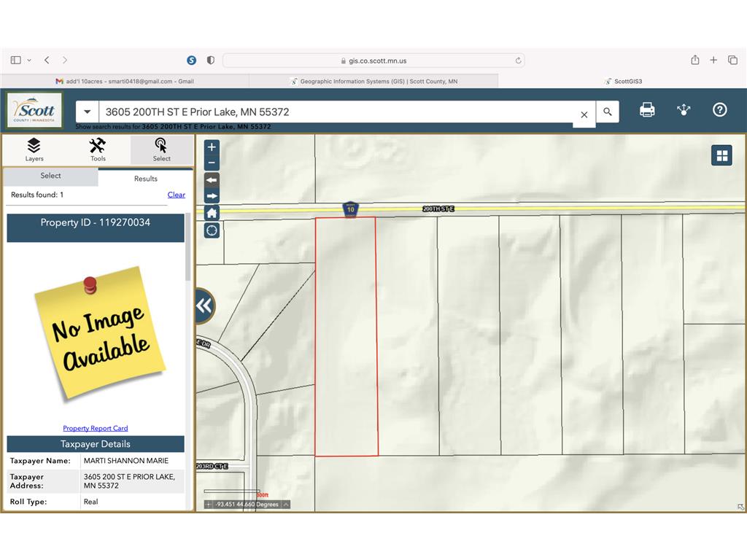Switch to the ScottGIS3 browser tab
The image size is (747, 560).
point(623,82)
